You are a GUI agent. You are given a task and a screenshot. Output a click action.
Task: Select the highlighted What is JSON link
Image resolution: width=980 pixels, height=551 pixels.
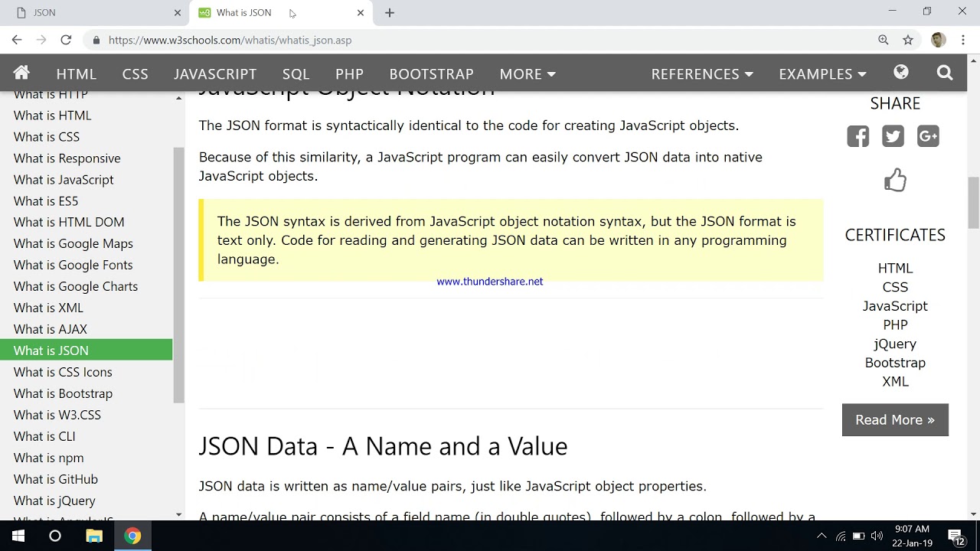pyautogui.click(x=87, y=350)
